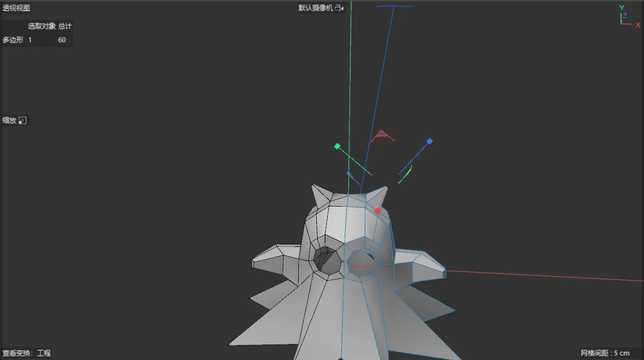Screen dimensions: 644x360
Task: Click the 选取对象 HUD column header
Action: tap(42, 26)
